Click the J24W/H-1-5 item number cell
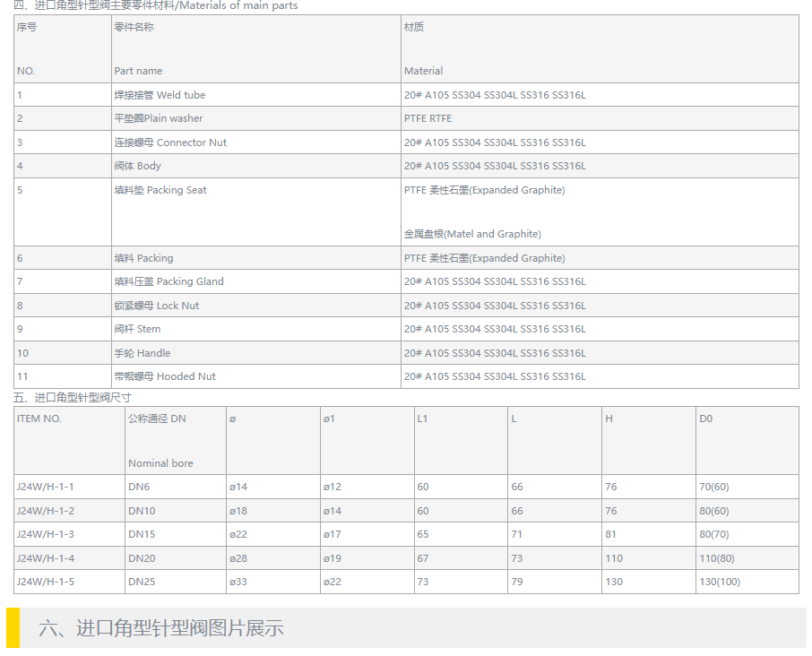The image size is (812, 656). point(46,582)
